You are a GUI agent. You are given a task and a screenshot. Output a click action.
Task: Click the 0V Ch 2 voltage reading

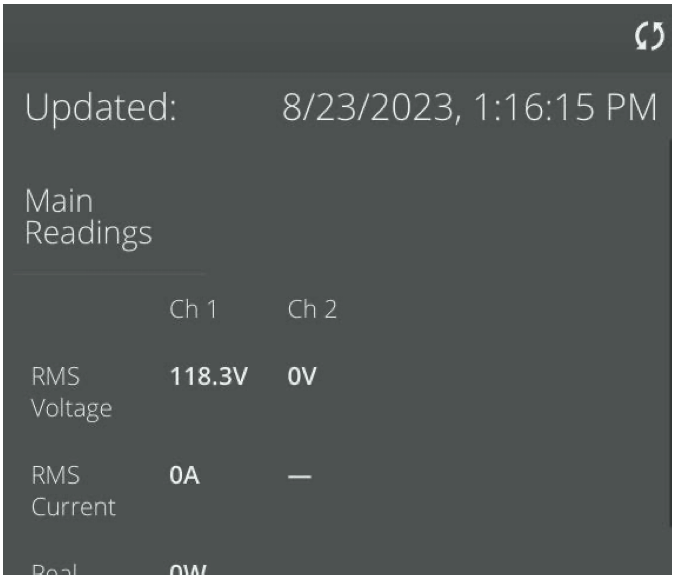coord(301,379)
